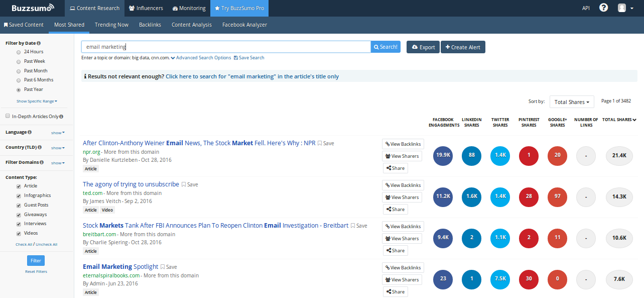The image size is (644, 298).
Task: Click total shares bubble 21.4K
Action: 619,156
